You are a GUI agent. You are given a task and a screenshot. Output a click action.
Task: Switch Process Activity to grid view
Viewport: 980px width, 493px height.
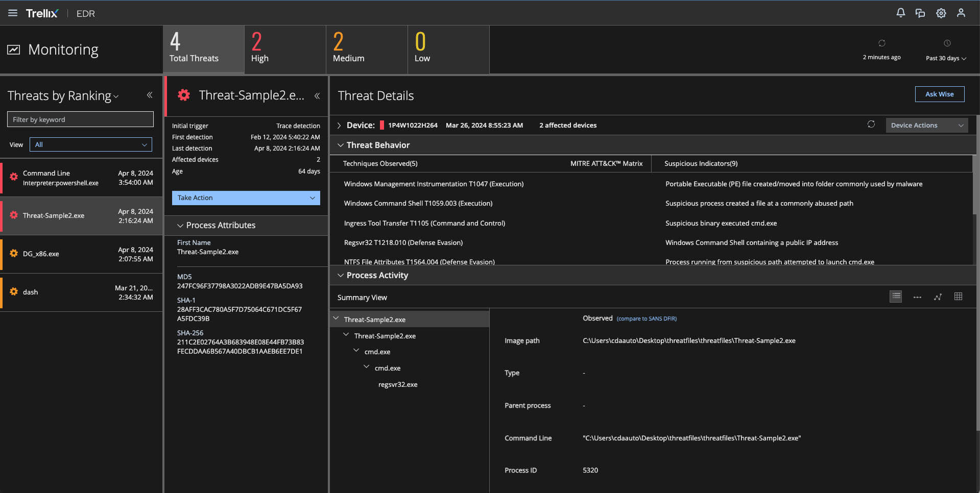point(958,297)
